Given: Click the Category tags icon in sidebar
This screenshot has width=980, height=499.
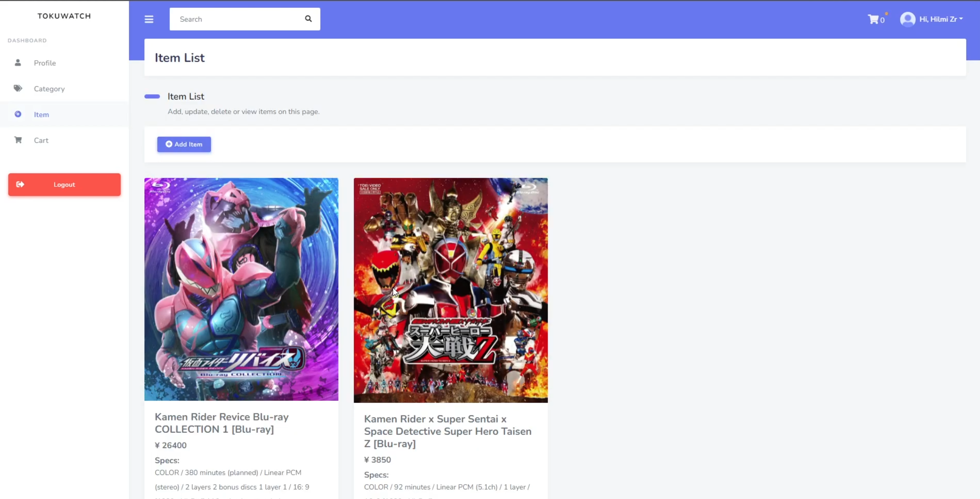Looking at the screenshot, I should [18, 89].
